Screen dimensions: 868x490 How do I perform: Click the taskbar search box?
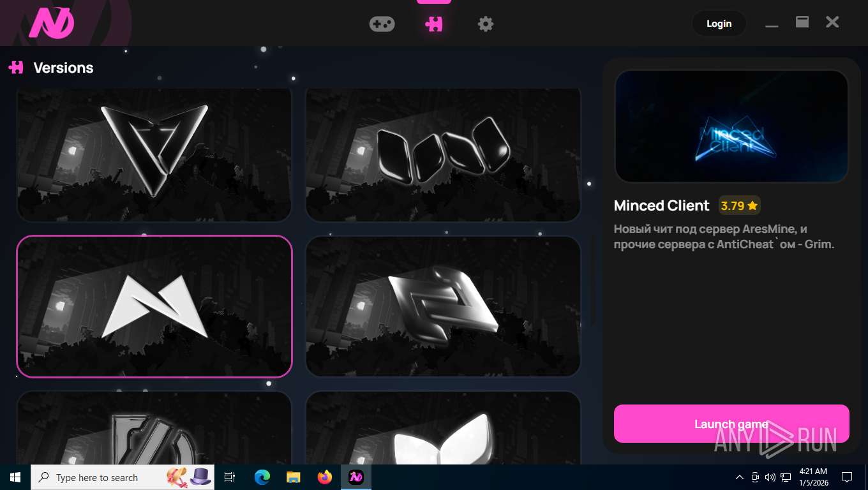tap(123, 477)
